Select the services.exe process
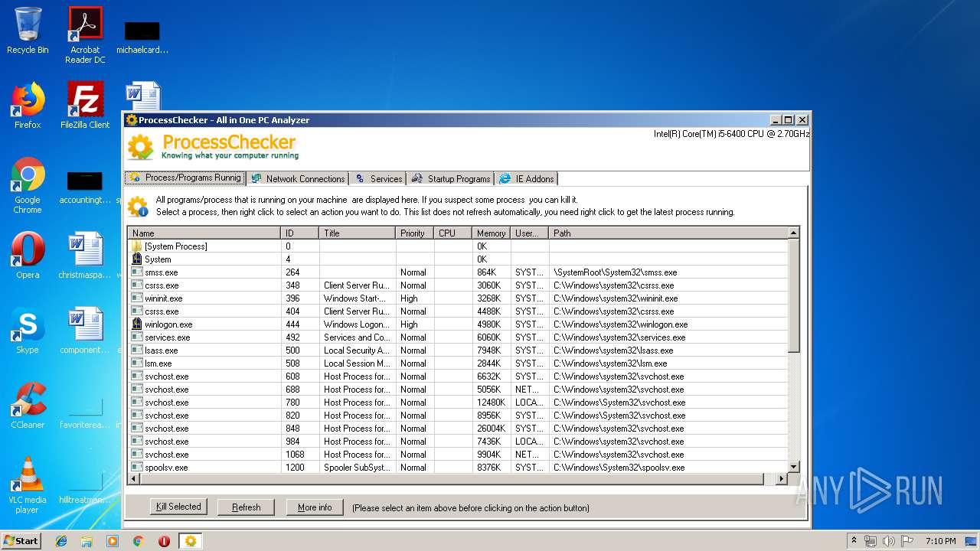The image size is (980, 551). coord(457,337)
